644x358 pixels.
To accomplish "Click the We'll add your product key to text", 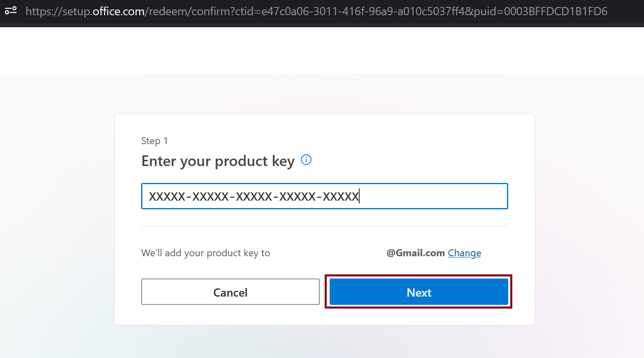I will 206,253.
